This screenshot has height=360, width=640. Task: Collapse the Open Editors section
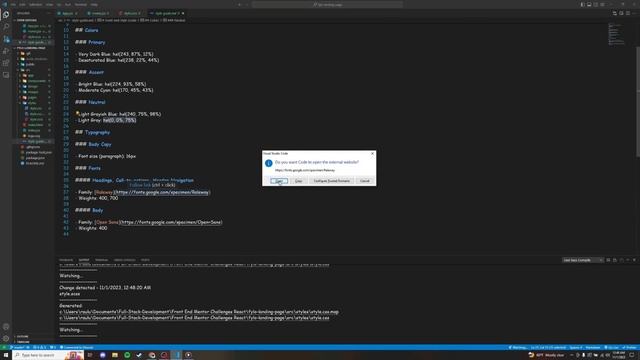pos(27,20)
